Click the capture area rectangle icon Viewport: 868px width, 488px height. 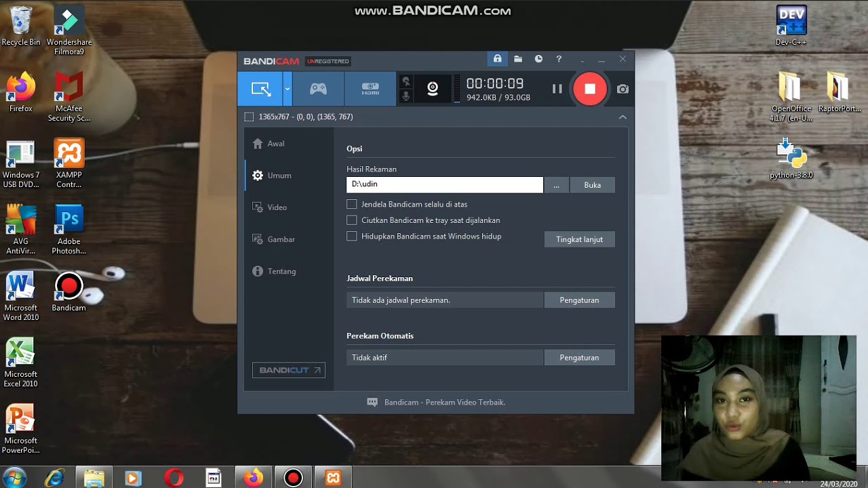click(249, 117)
